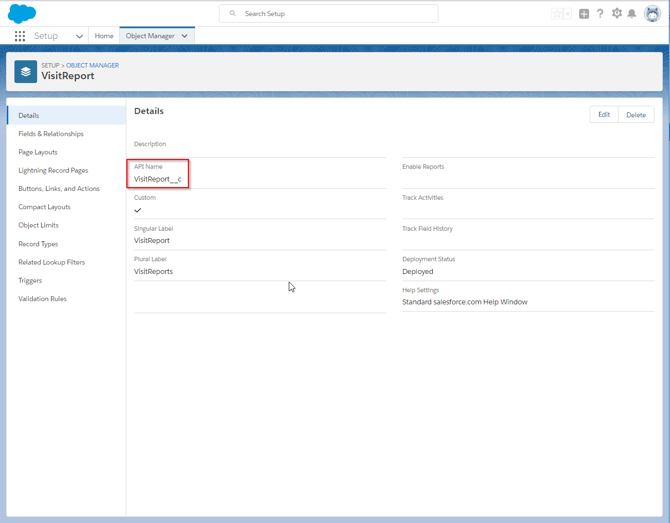Open the setup gear icon menu
670x523 pixels.
pos(617,13)
